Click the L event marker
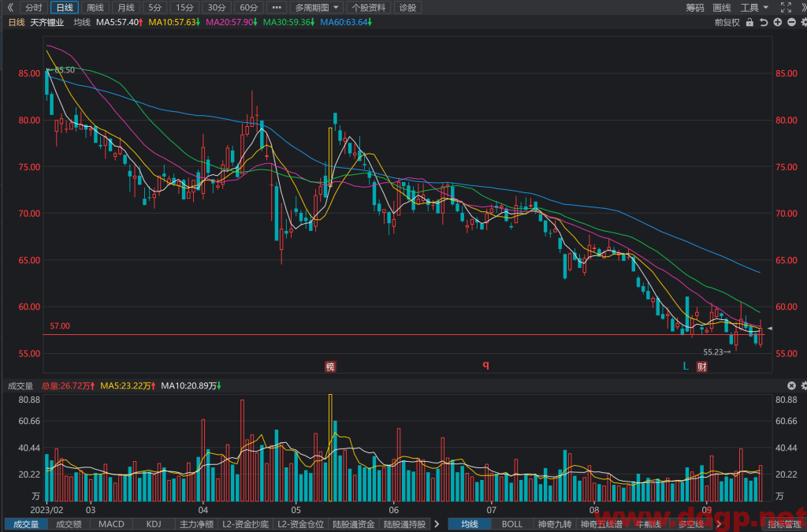 (686, 366)
